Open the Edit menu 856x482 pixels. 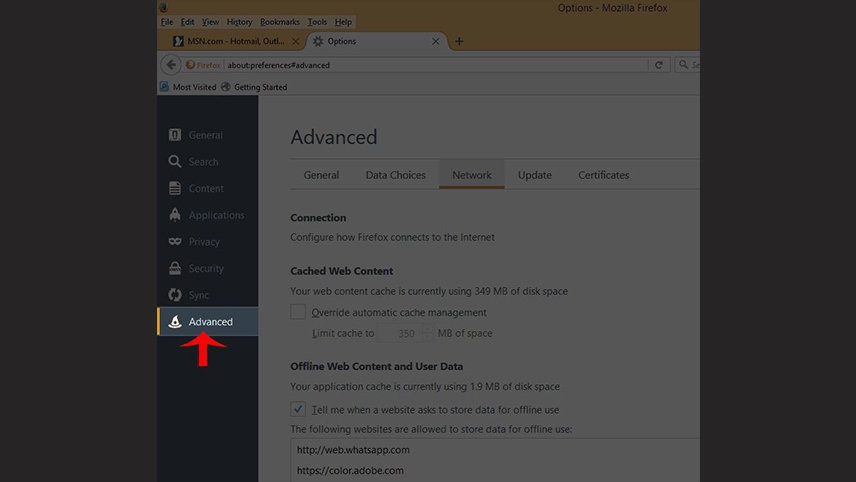pos(187,22)
